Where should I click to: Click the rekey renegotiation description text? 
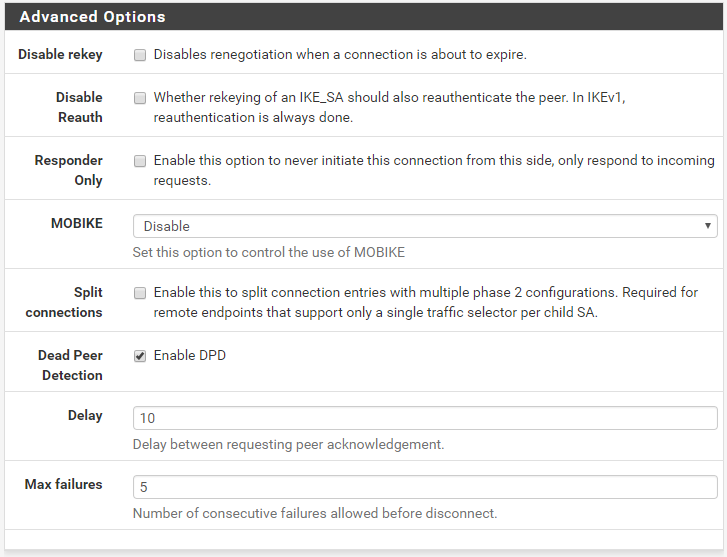point(340,55)
